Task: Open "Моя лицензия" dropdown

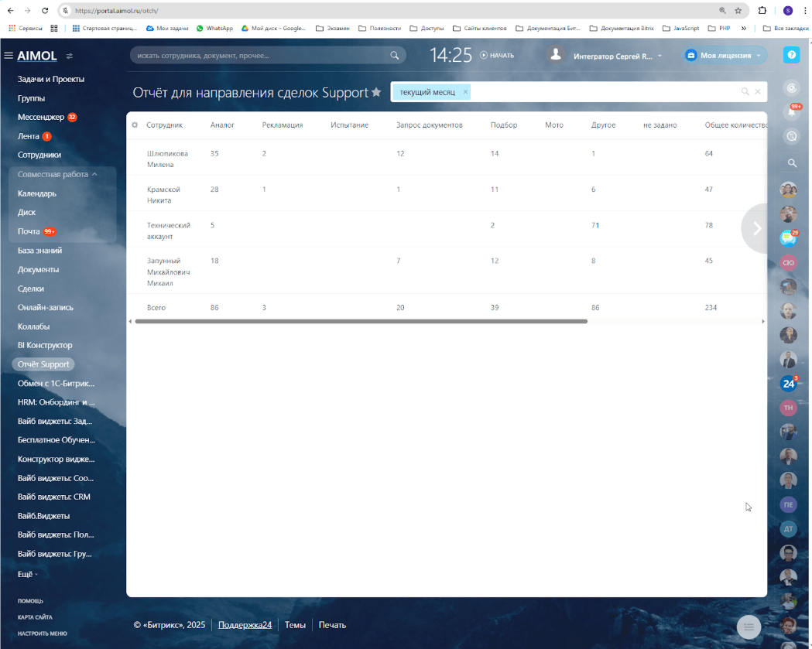Action: point(725,56)
